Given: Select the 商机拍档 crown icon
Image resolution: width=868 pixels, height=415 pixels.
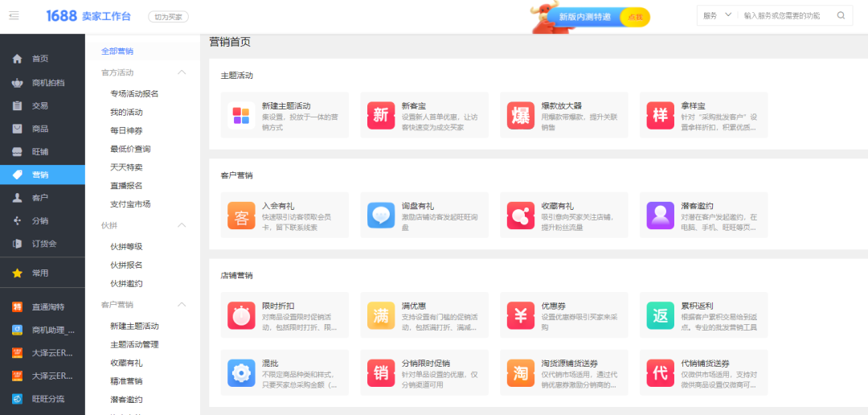Looking at the screenshot, I should point(17,83).
